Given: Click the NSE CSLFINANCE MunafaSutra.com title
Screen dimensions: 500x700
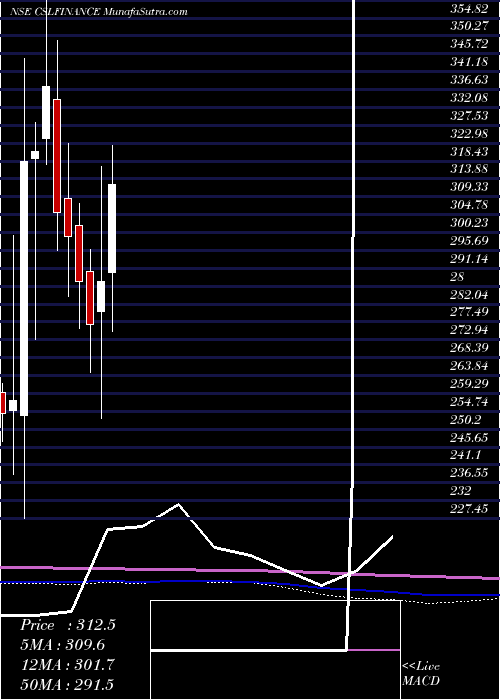Looking at the screenshot, I should (x=99, y=12).
